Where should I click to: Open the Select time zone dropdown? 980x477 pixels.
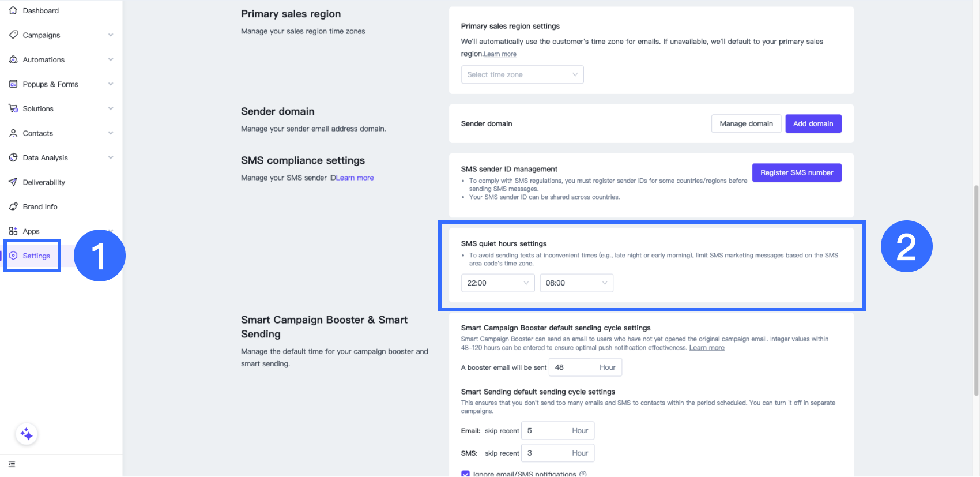click(x=522, y=74)
